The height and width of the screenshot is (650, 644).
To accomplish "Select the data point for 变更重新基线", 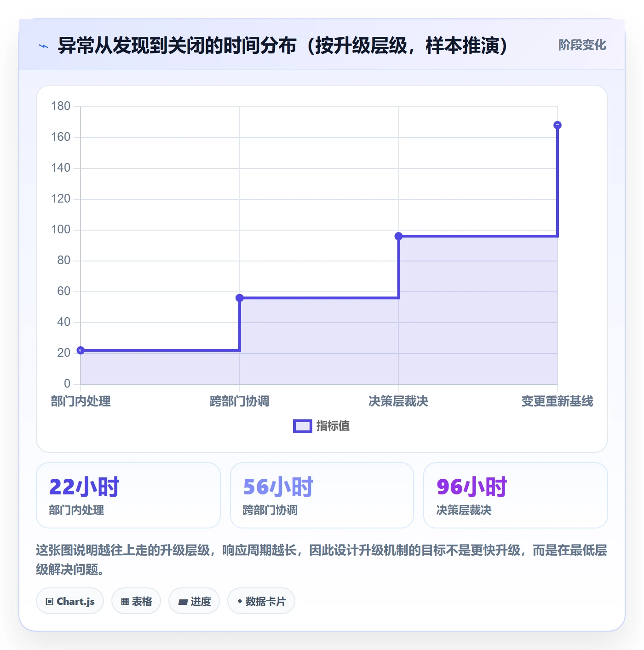I will [x=558, y=125].
